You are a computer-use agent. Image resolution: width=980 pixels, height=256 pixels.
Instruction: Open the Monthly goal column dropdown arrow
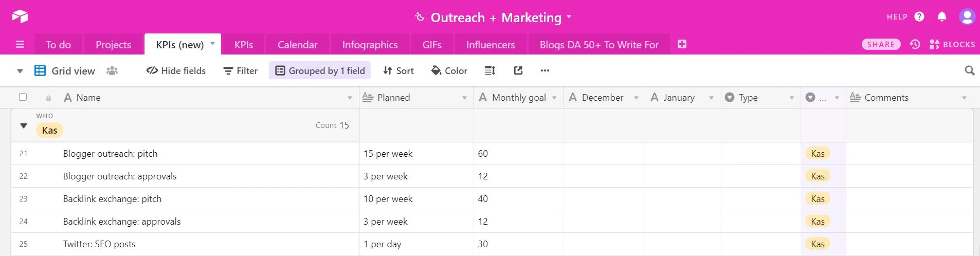pyautogui.click(x=554, y=98)
